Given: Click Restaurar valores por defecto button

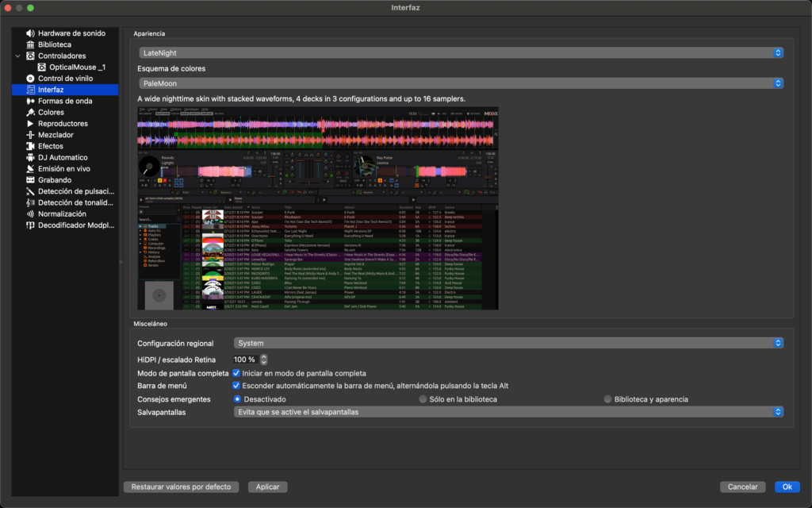Looking at the screenshot, I should click(182, 487).
